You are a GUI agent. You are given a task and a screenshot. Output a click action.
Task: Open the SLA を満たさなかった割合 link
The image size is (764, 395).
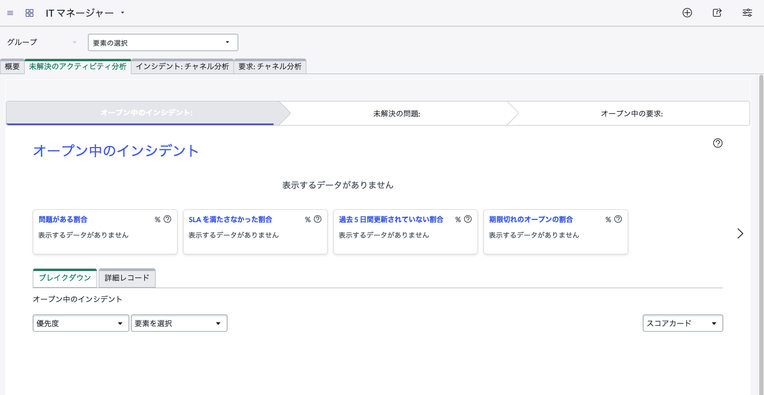click(230, 220)
